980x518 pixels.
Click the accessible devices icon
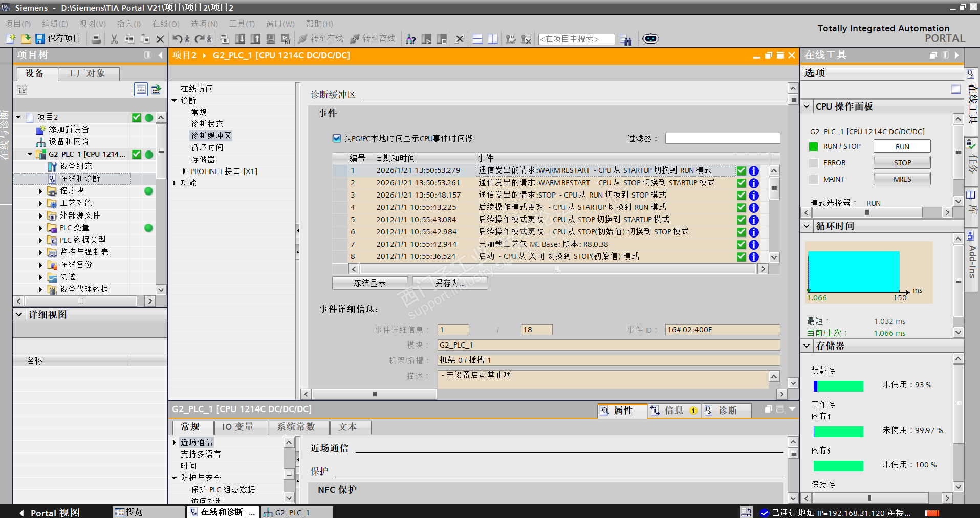pyautogui.click(x=410, y=39)
